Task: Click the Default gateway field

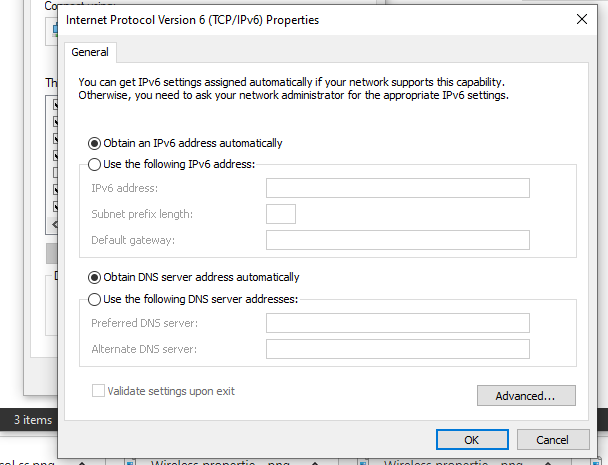Action: point(397,240)
